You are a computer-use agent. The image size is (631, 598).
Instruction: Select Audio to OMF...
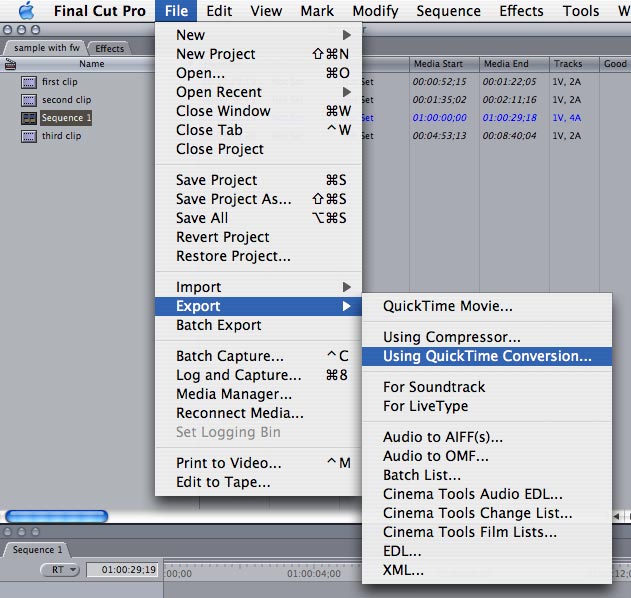coord(487,456)
